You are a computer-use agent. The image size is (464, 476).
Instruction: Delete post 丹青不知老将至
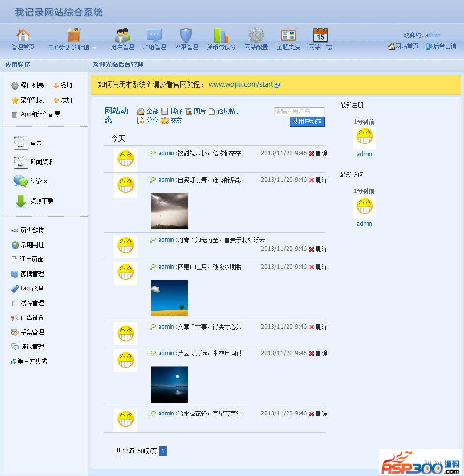click(318, 249)
